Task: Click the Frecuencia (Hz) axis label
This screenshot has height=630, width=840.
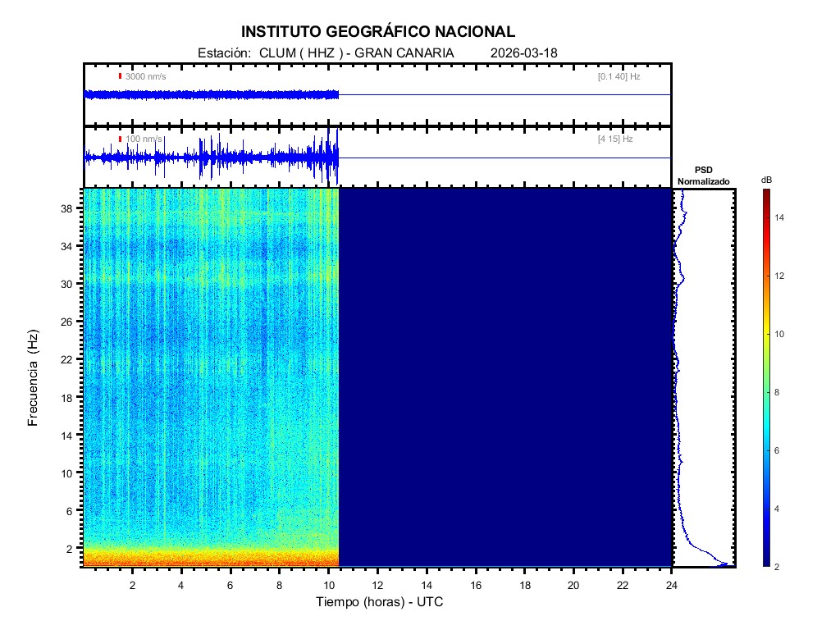Action: 33,378
